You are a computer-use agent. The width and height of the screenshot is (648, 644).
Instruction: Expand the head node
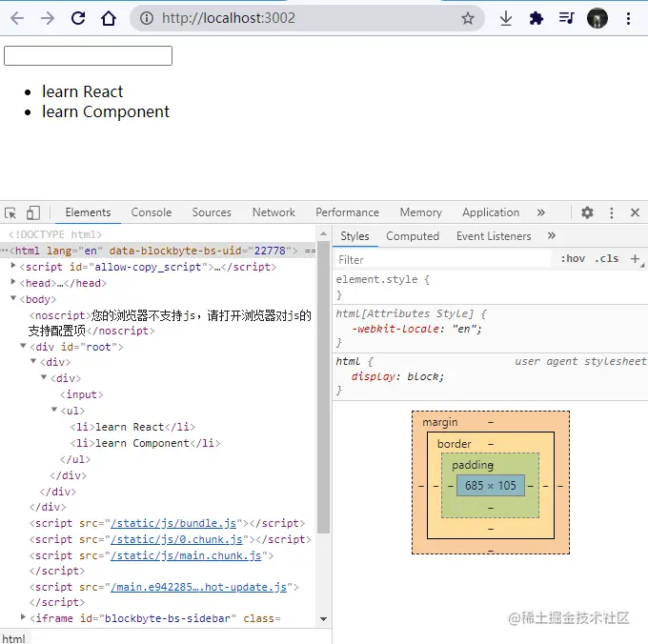(x=13, y=282)
